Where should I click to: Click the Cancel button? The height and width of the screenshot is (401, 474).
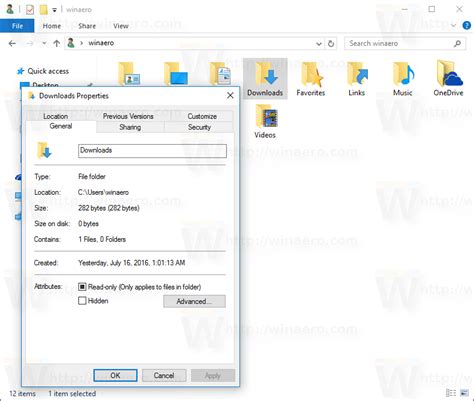point(164,375)
